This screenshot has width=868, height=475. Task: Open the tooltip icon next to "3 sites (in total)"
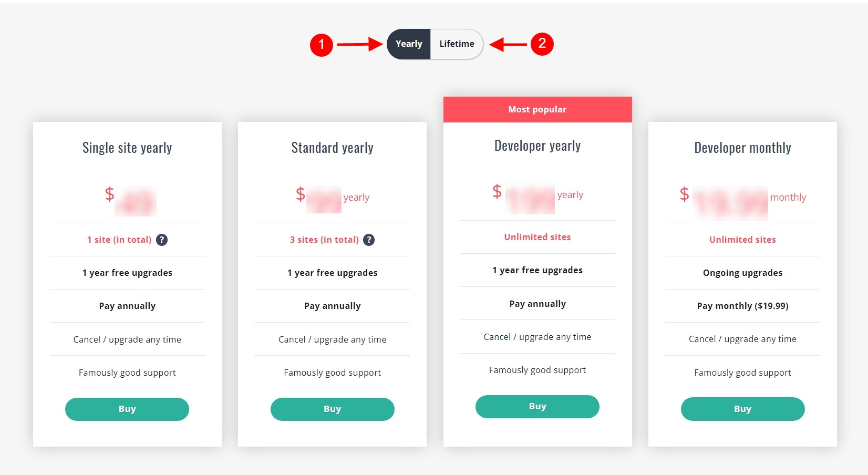pos(369,240)
